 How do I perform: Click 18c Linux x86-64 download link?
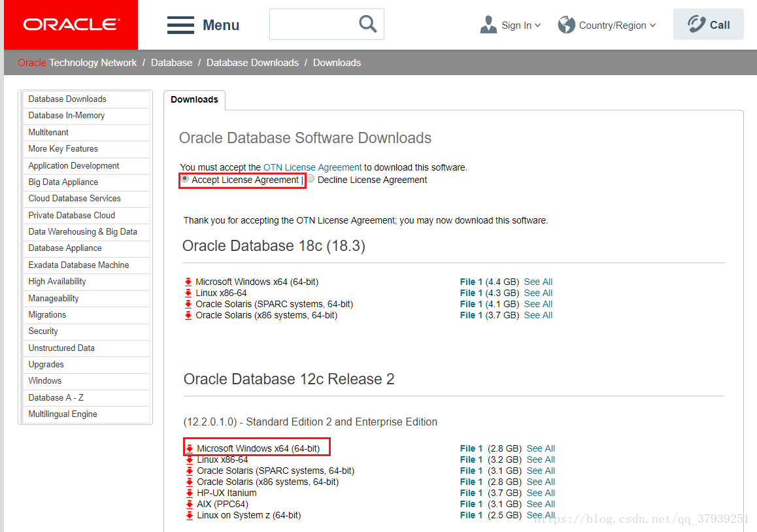[x=221, y=293]
